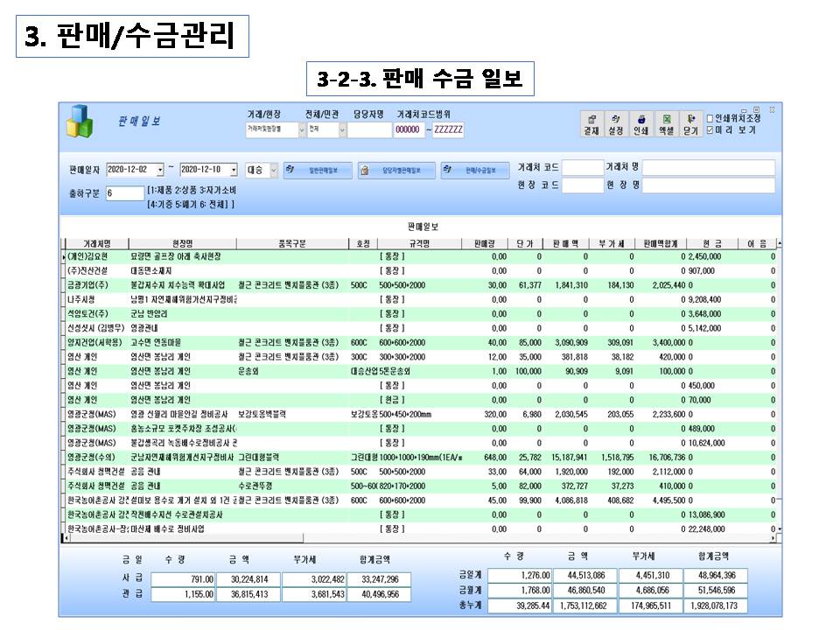Viewport: 840px width, 630px height.
Task: Click value 16,706,736 in table
Action: tap(667, 458)
